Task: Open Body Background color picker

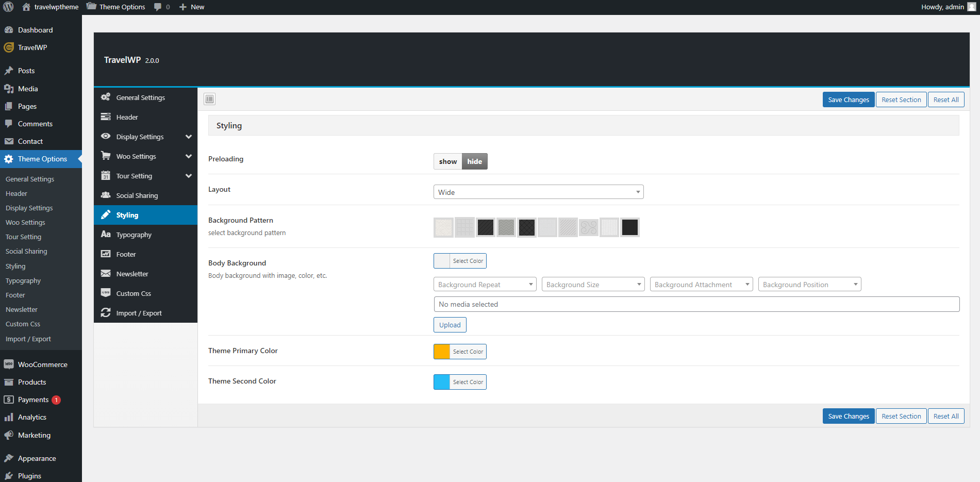Action: point(460,261)
